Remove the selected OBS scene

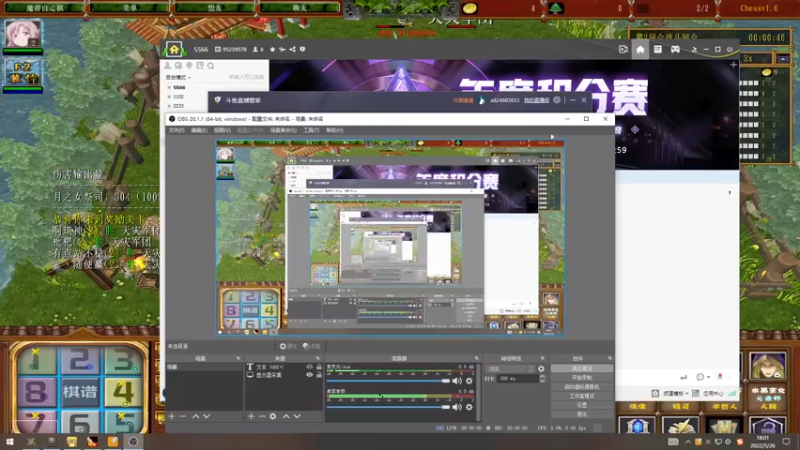[x=183, y=416]
